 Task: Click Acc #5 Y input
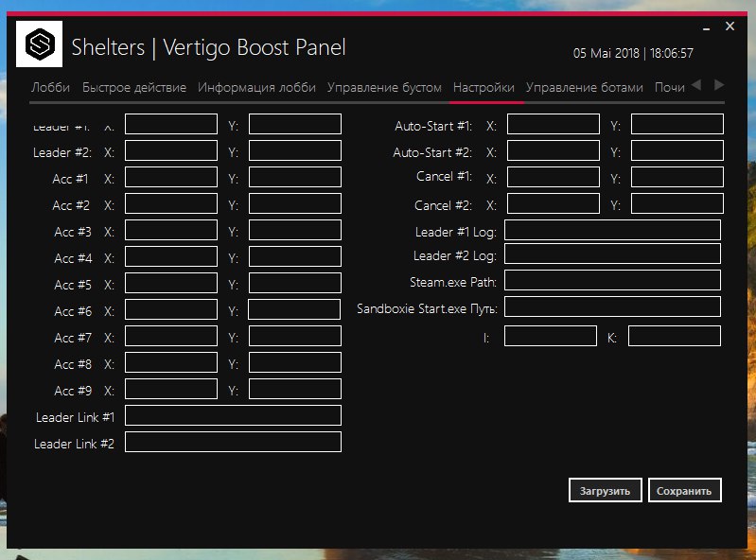pos(295,284)
